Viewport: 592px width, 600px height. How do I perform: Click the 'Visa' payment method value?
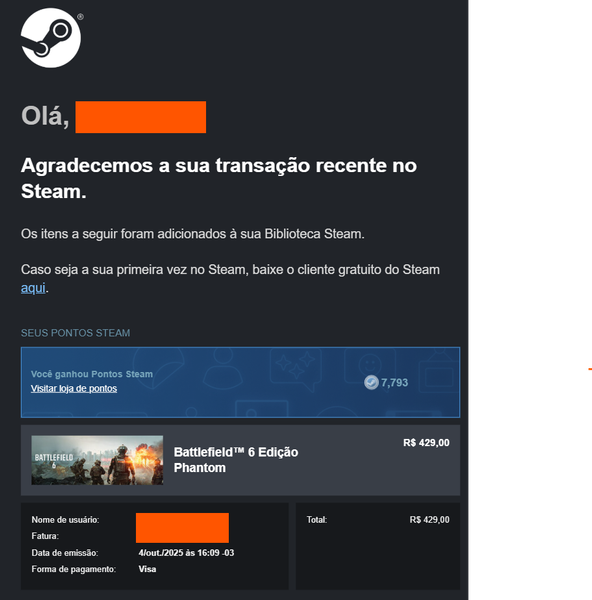(x=147, y=569)
